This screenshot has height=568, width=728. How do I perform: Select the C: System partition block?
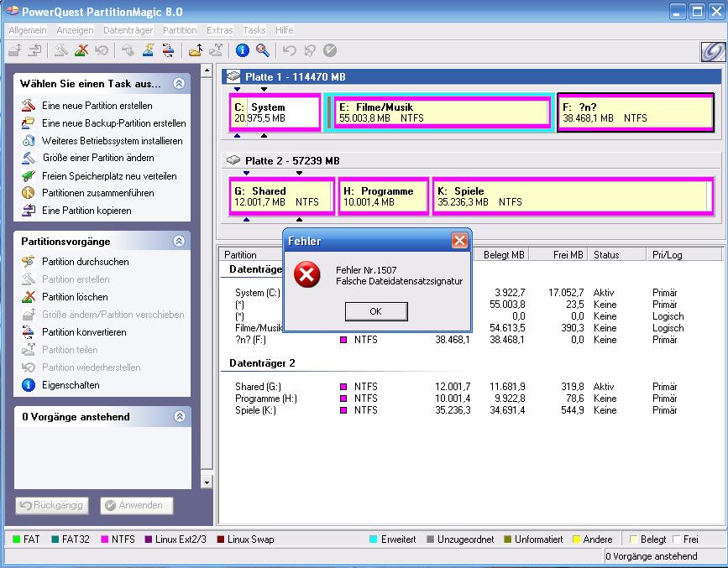click(275, 112)
